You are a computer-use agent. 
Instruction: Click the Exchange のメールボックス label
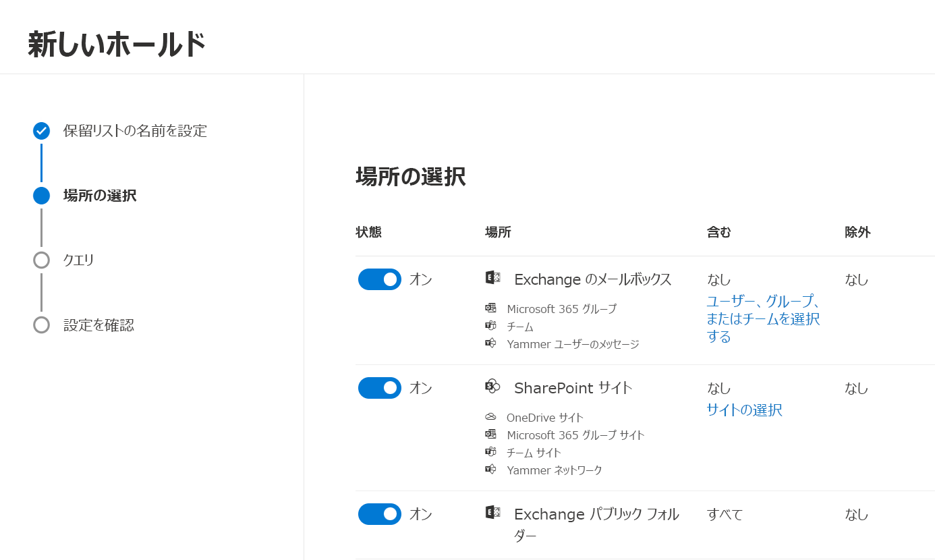coord(593,279)
